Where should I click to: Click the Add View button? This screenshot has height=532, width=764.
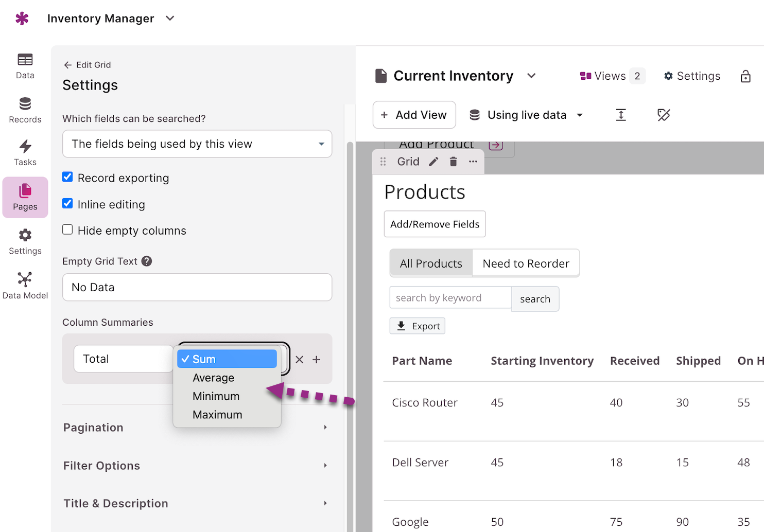pos(414,115)
